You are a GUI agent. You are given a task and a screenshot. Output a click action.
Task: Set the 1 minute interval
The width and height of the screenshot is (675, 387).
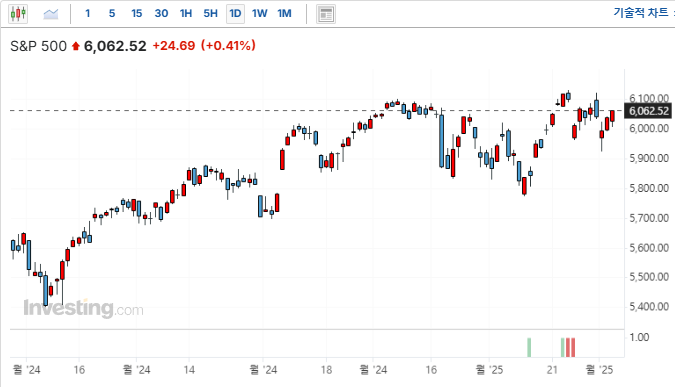tap(87, 14)
